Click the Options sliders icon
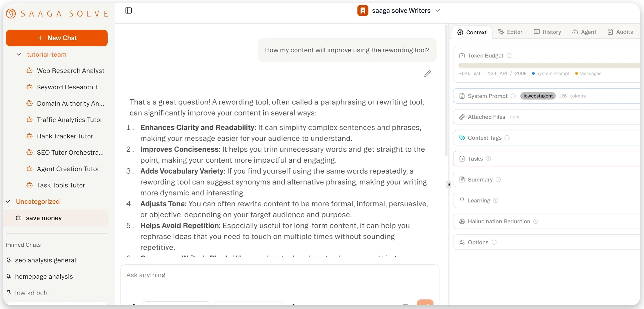Screen dimensions: 644x309 462,242
